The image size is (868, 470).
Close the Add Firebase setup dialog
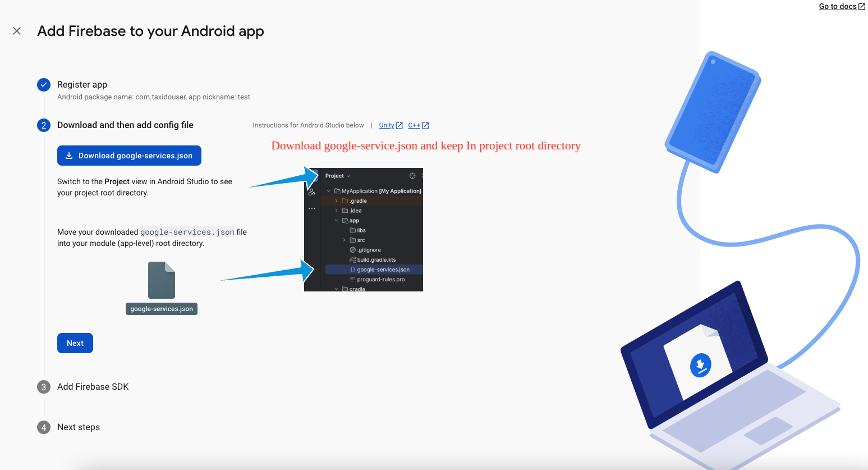[17, 31]
